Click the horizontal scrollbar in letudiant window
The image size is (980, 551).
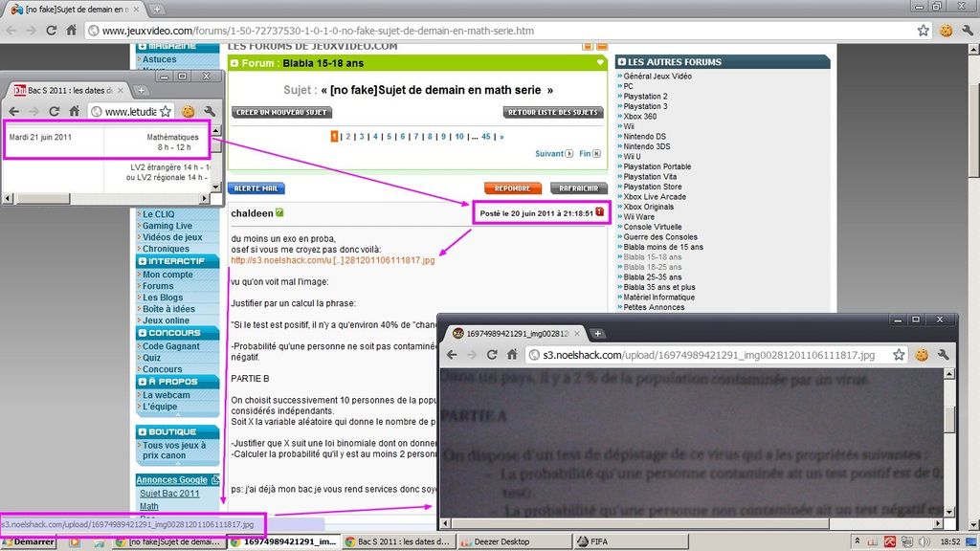44,198
